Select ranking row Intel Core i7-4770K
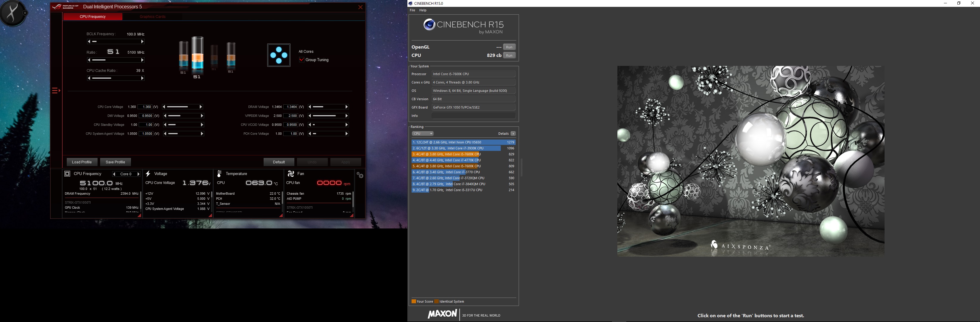This screenshot has width=980, height=322. click(463, 160)
